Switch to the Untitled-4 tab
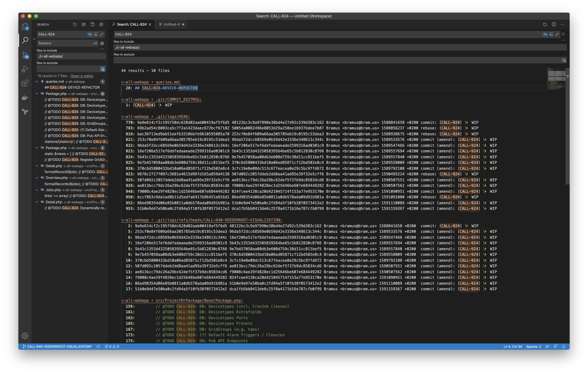 pos(171,24)
